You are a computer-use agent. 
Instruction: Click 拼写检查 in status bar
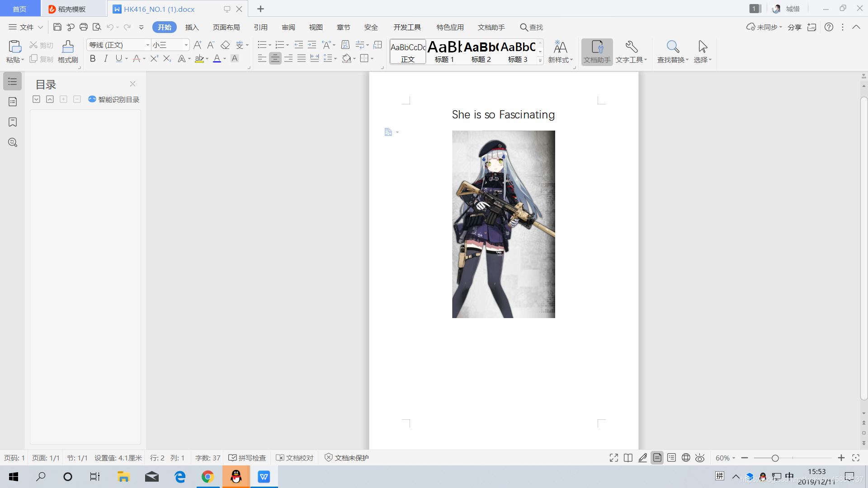click(247, 458)
